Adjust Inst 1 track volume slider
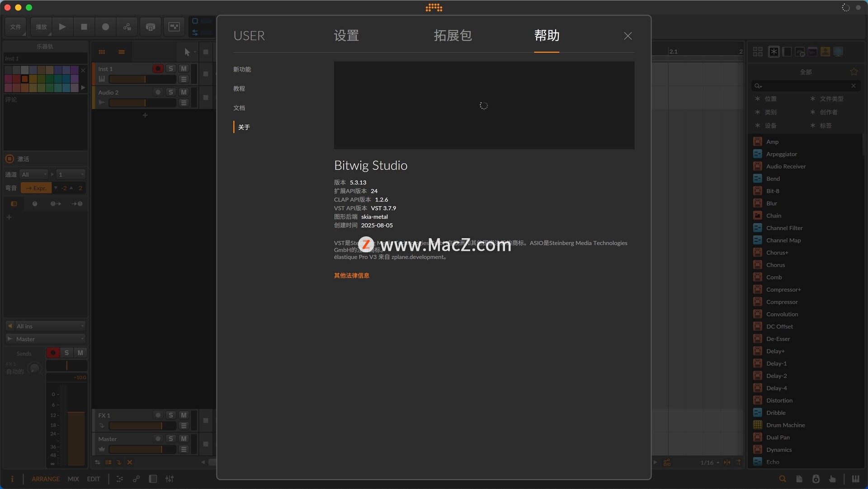Screen dimensions: 868x489 [142, 79]
